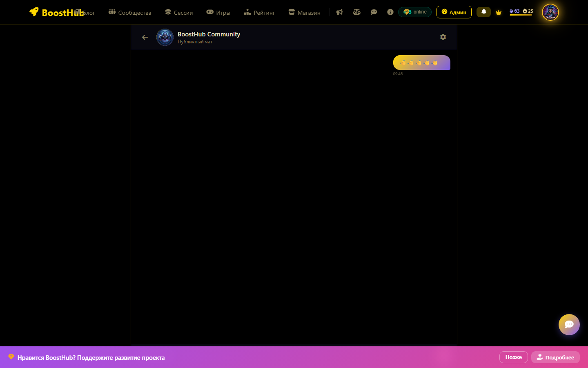588x368 pixels.
Task: Open the Админ panel button
Action: pyautogui.click(x=454, y=12)
